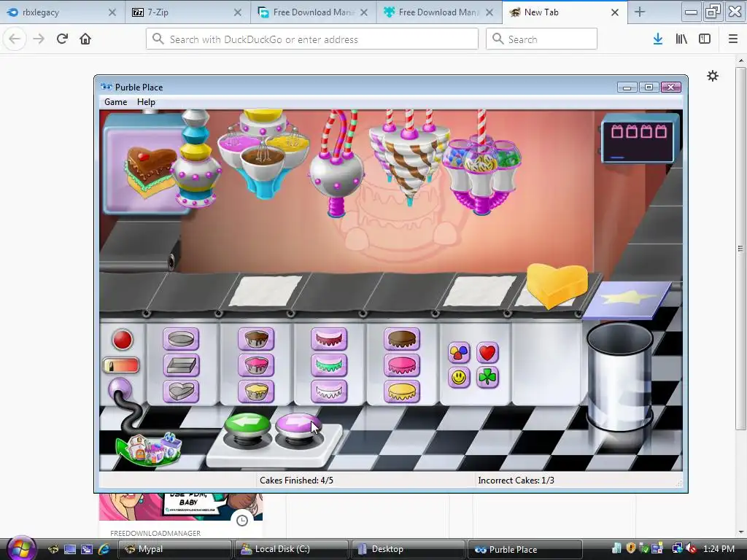Go to browser home page
Image resolution: width=747 pixels, height=560 pixels.
(85, 39)
